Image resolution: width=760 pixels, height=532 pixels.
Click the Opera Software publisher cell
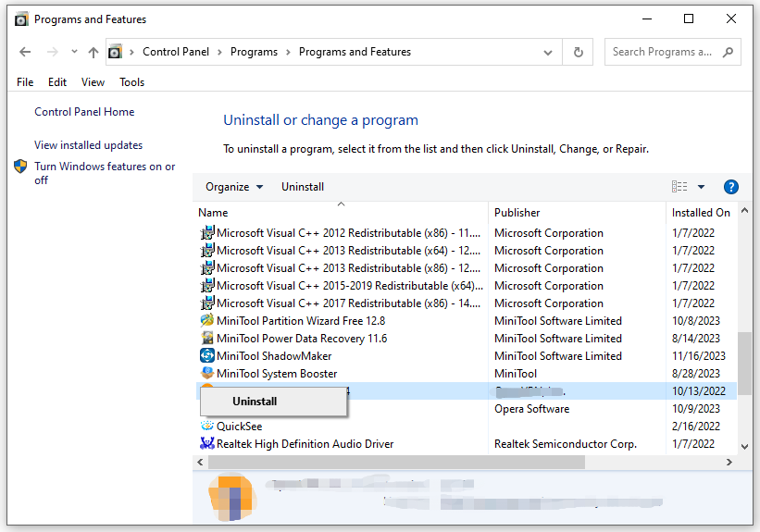click(531, 409)
